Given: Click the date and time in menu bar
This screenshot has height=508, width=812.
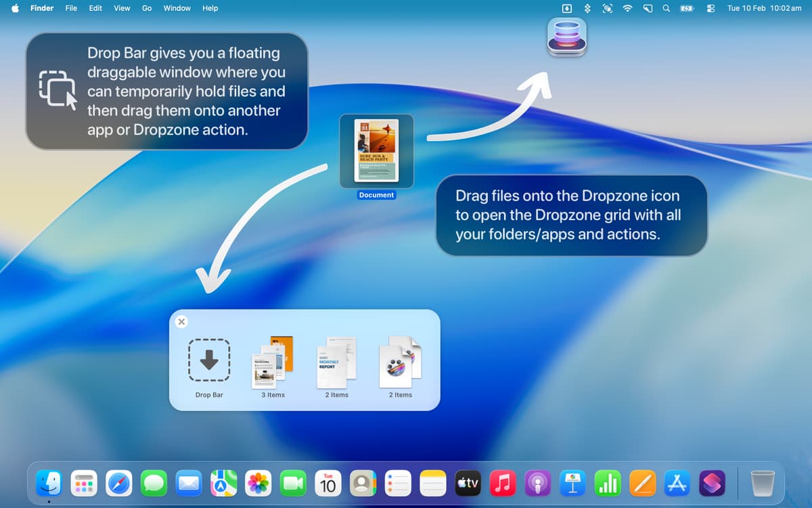Looking at the screenshot, I should (x=764, y=8).
